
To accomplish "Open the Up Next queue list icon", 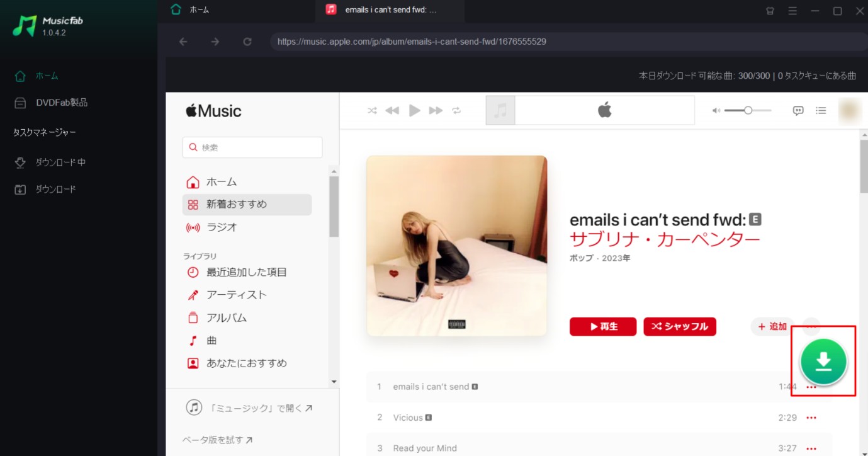I will (x=821, y=111).
